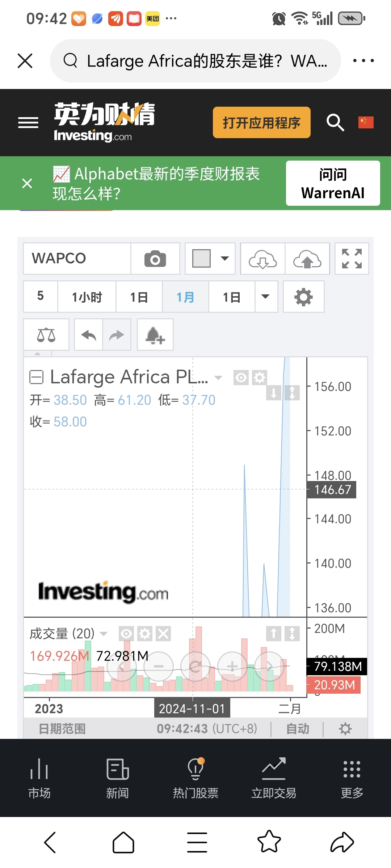The height and width of the screenshot is (868, 391).
Task: Open the chart style dropdown
Action: coord(210,259)
